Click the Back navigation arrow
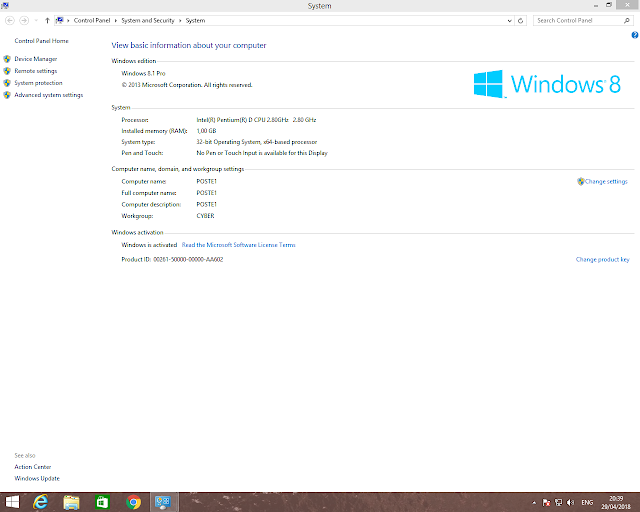Screen dimensions: 640x512 coord(10,20)
